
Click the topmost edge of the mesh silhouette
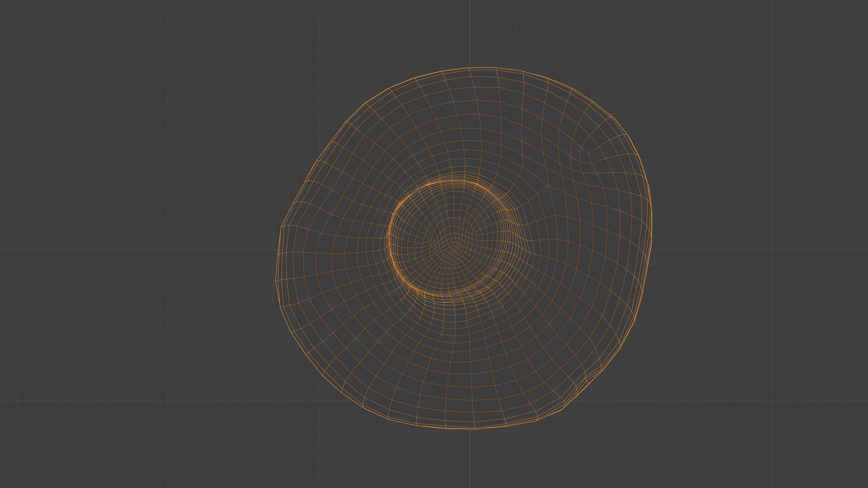(482, 68)
